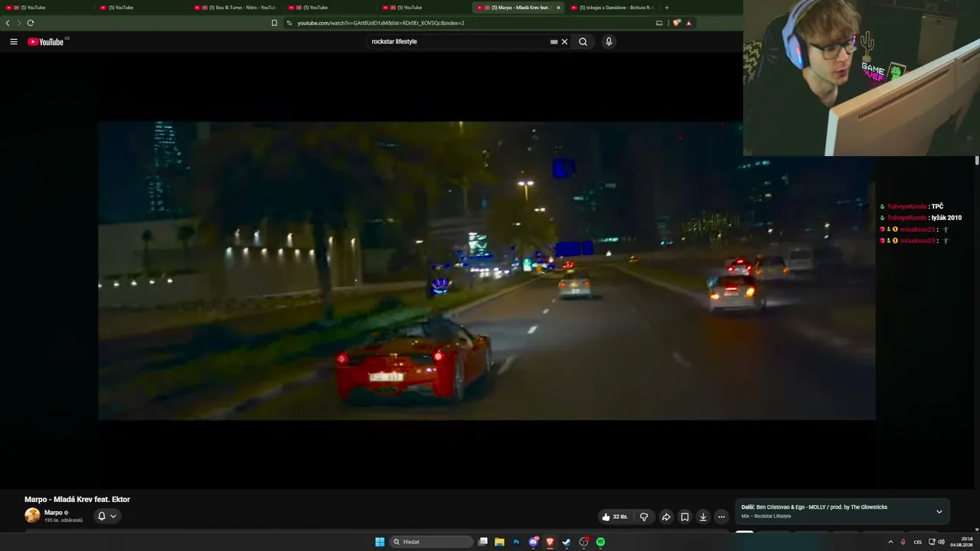Viewport: 980px width, 551px height.
Task: Click the taskbar Hledat search box
Action: [x=432, y=542]
